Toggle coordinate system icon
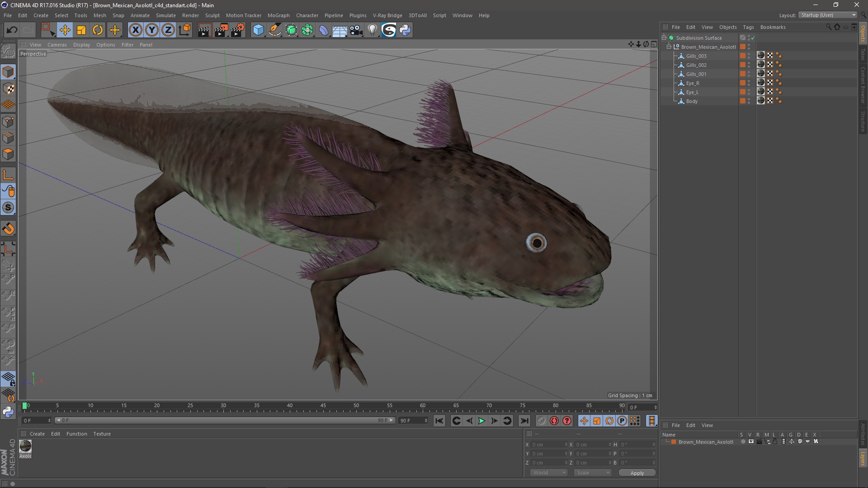868x488 pixels. pyautogui.click(x=184, y=30)
